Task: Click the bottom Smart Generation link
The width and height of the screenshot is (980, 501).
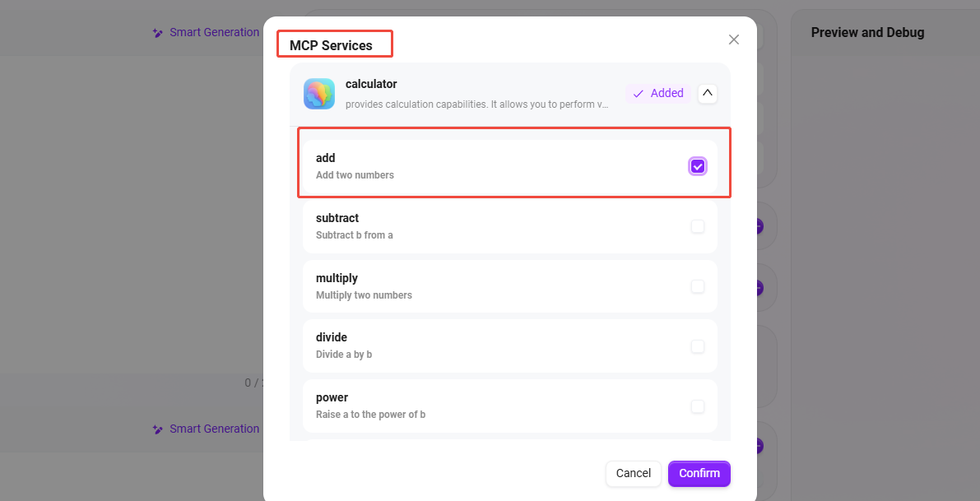Action: pos(214,429)
